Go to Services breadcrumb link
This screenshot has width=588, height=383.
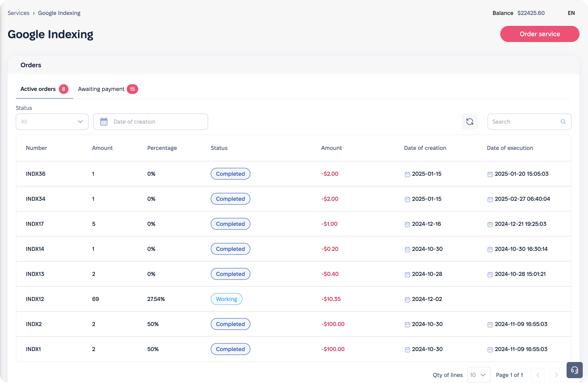click(19, 13)
